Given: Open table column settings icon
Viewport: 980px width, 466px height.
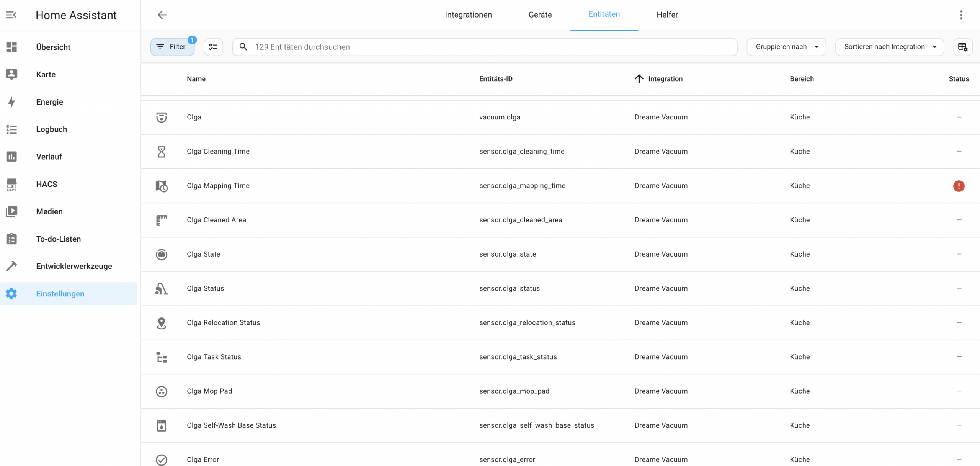Looking at the screenshot, I should click(x=962, y=47).
